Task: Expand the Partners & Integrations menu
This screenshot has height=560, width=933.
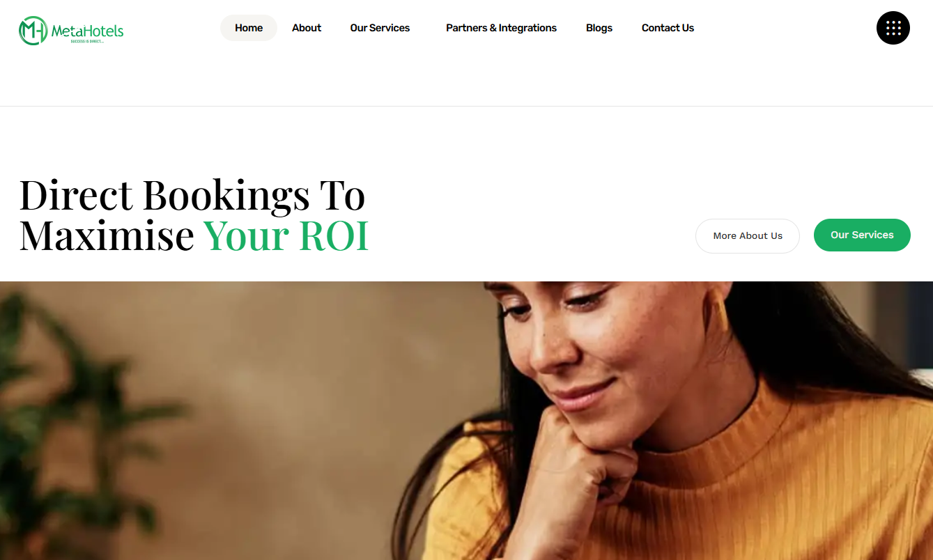Action: coord(501,28)
